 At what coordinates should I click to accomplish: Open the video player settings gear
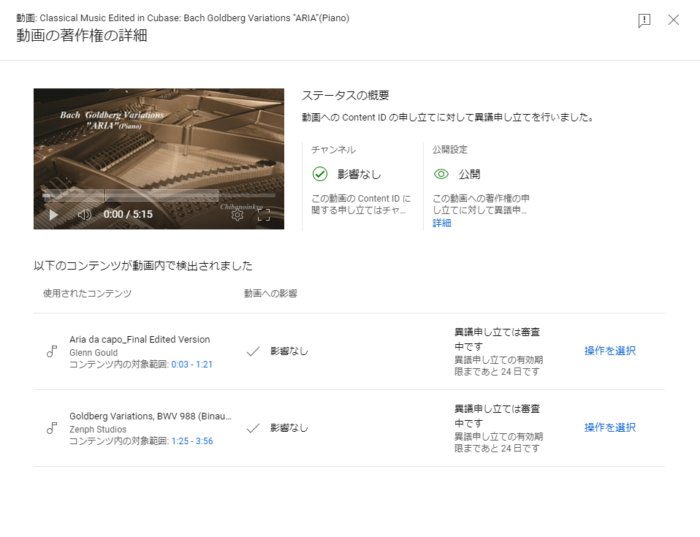pos(237,214)
